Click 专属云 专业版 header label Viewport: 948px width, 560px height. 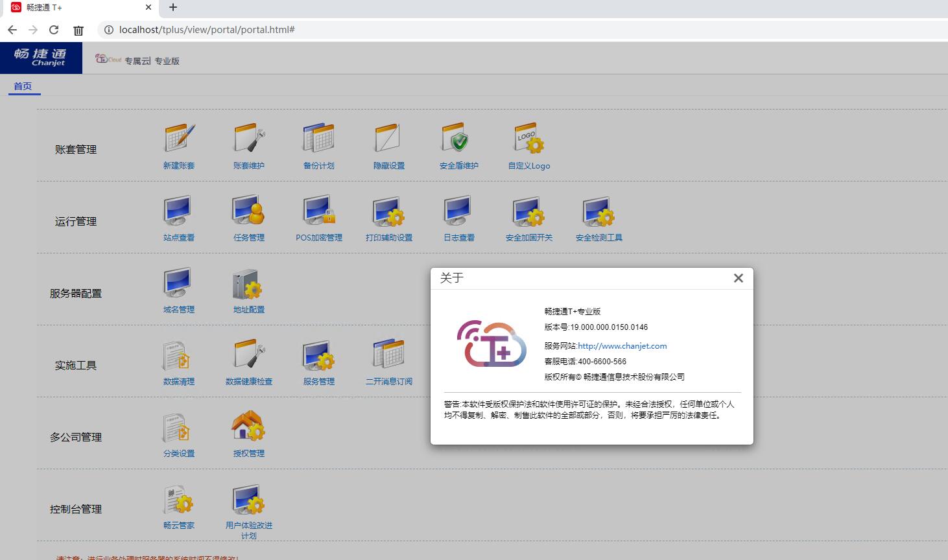152,61
